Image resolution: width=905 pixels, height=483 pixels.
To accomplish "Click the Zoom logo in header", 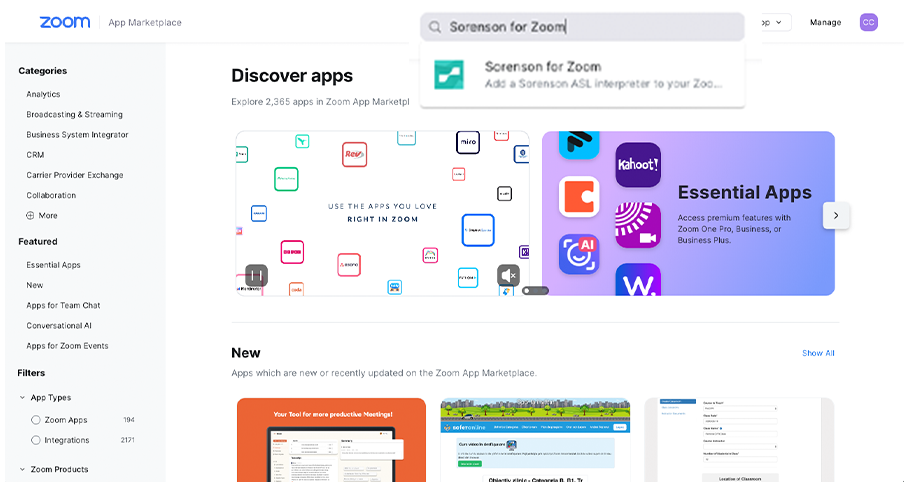I will pyautogui.click(x=65, y=22).
